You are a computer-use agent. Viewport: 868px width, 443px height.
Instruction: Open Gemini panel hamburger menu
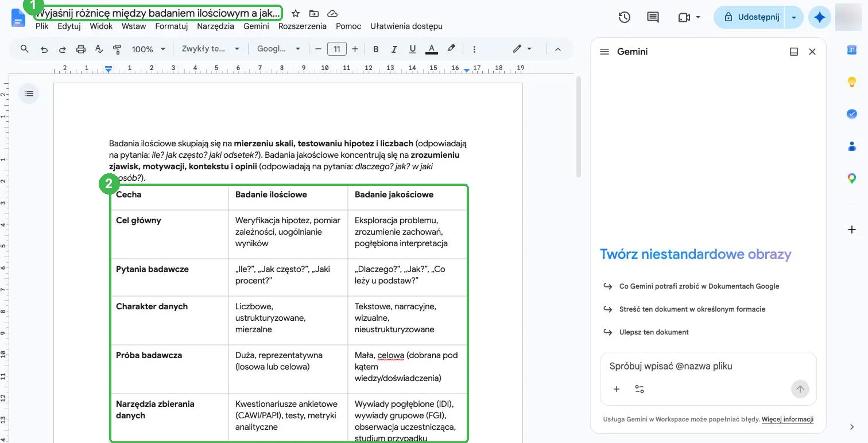(604, 52)
